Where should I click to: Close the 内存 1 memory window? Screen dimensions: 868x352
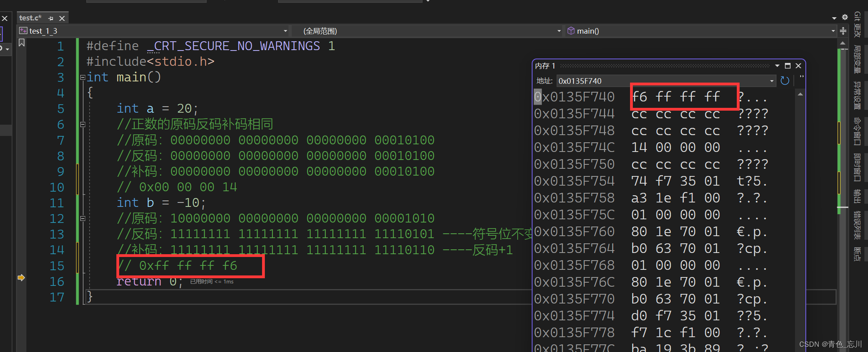[799, 66]
